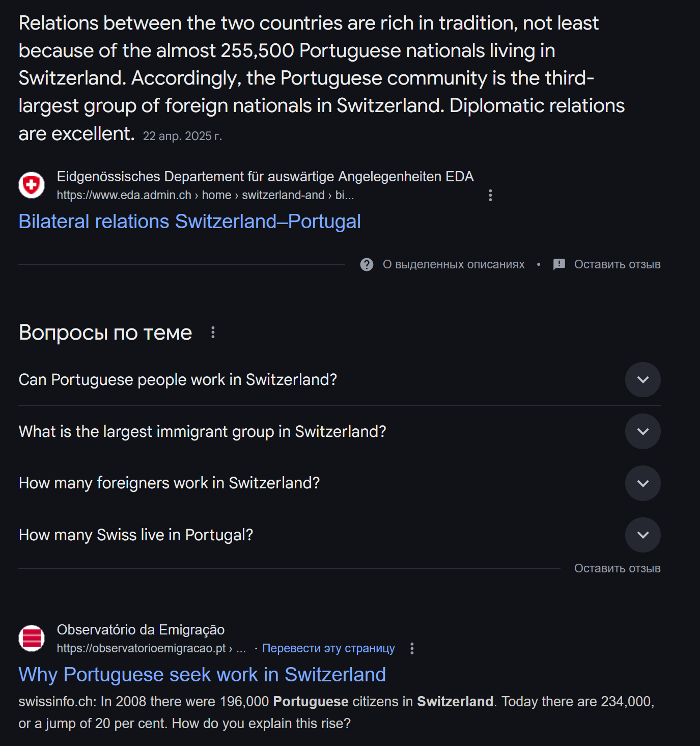Screen dimensions: 700x746
Task: Open options menu next to Вопросы по теме
Action: coord(213,333)
